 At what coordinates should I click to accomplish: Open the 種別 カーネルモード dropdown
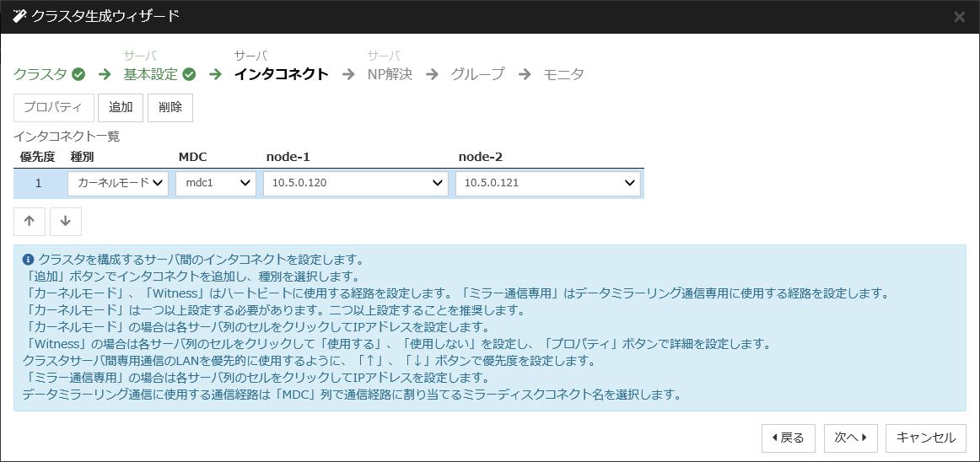point(118,183)
